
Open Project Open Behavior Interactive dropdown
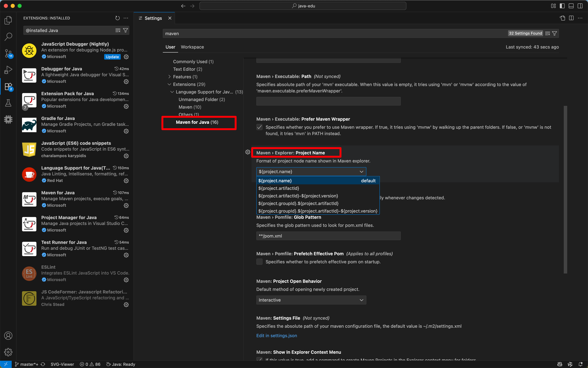[311, 300]
